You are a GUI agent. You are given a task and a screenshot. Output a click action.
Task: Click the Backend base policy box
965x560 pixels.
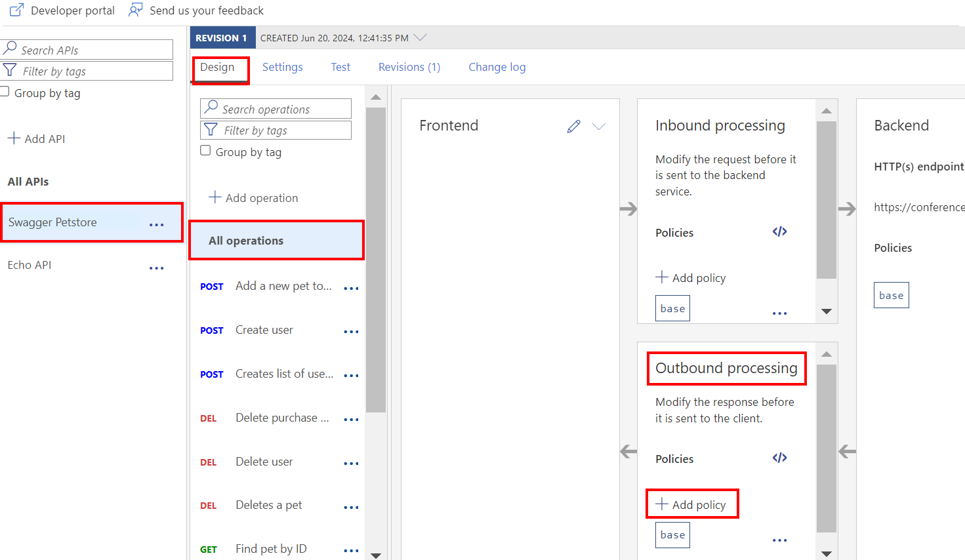pos(891,295)
